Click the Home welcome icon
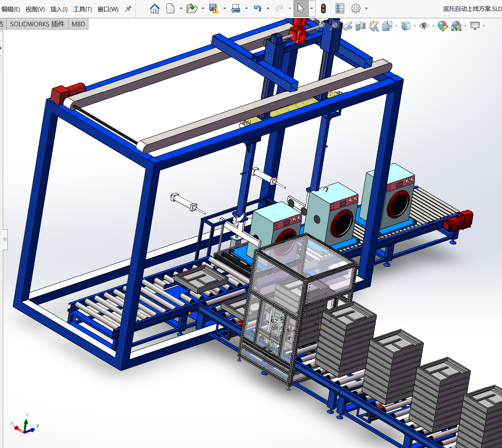The image size is (502, 448). pyautogui.click(x=154, y=8)
